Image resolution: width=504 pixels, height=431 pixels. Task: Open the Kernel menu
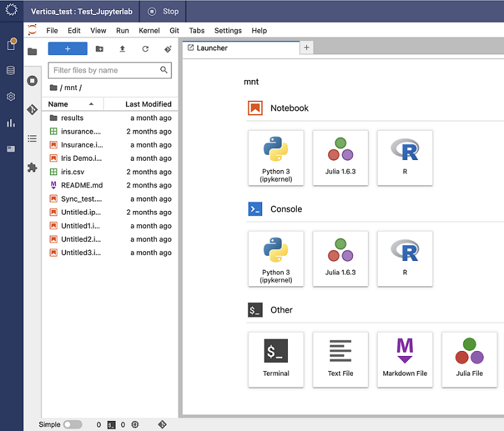[149, 30]
